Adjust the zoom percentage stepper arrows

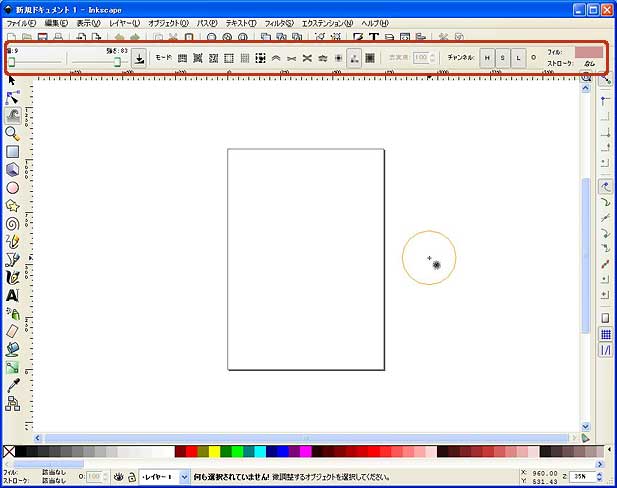tap(599, 477)
